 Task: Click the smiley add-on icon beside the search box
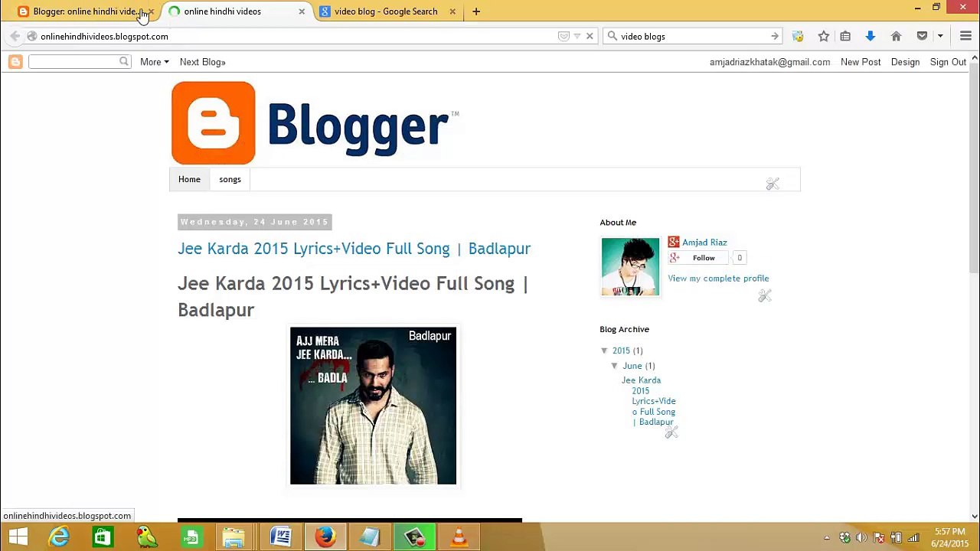798,36
